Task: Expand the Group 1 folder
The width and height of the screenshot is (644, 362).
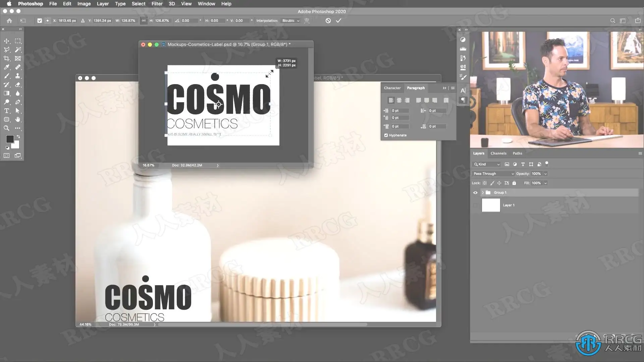Action: (483, 193)
